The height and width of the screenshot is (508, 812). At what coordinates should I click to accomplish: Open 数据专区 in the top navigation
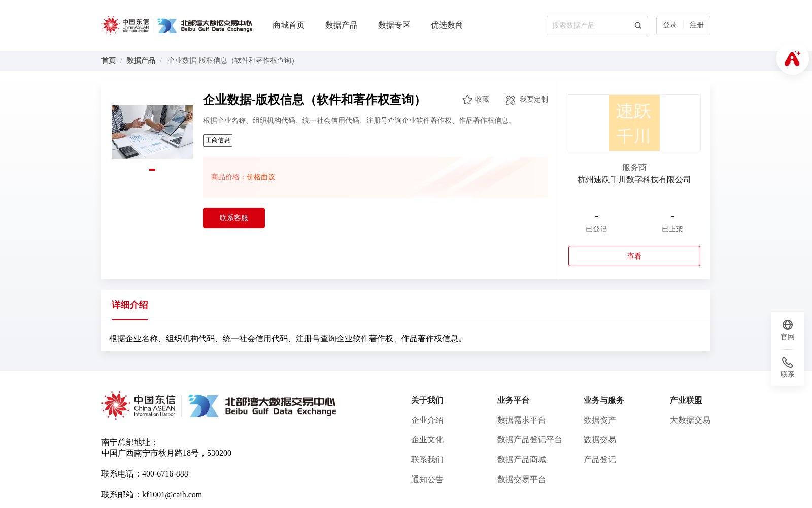(x=394, y=25)
